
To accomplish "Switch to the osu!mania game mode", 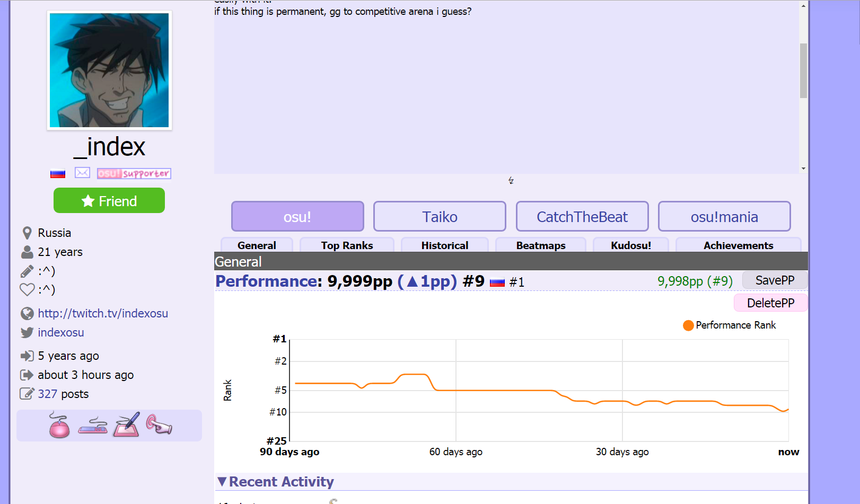I will (x=724, y=216).
